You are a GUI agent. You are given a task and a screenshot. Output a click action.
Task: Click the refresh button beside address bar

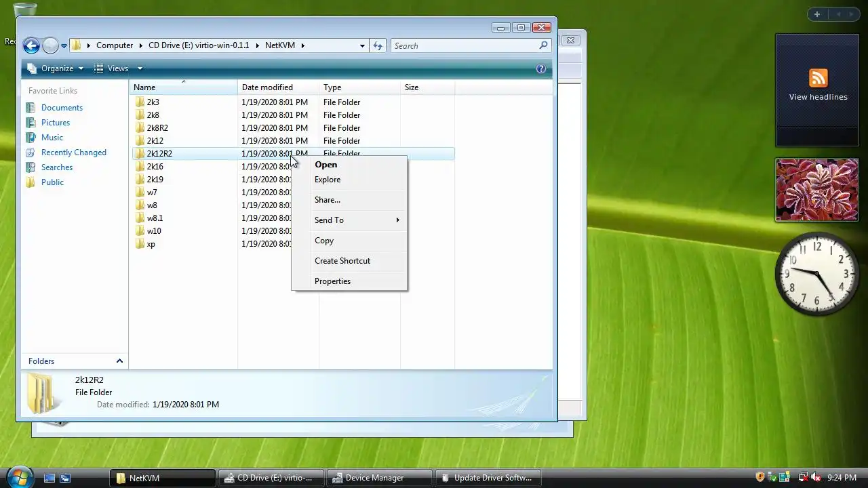378,45
